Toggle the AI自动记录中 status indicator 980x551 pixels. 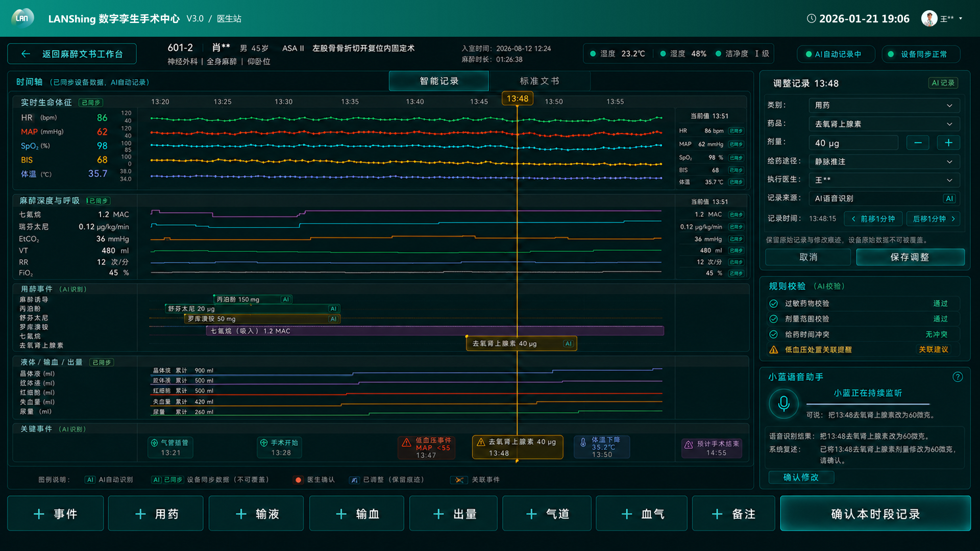point(836,54)
